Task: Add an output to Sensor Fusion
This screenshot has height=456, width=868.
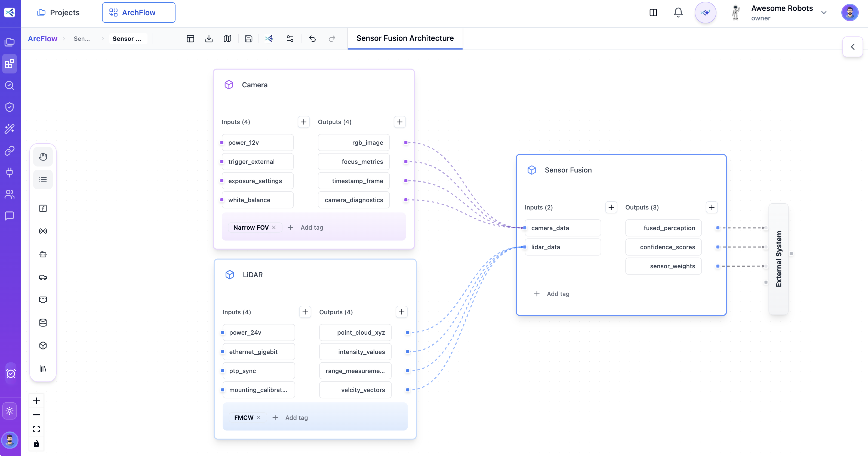Action: pyautogui.click(x=712, y=207)
